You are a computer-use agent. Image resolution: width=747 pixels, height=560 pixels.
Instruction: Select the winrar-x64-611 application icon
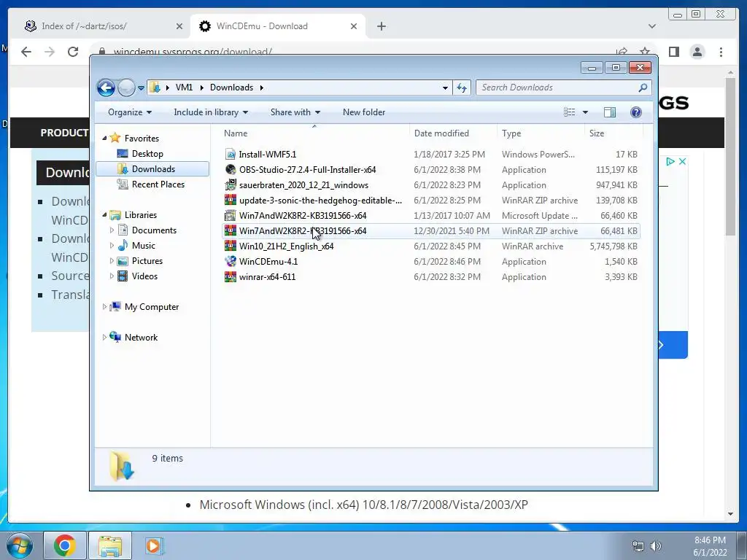click(x=230, y=276)
